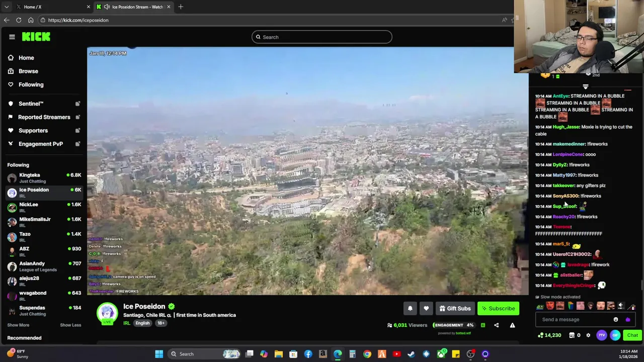
Task: Open wvagabond channel in Following list
Action: click(44, 296)
